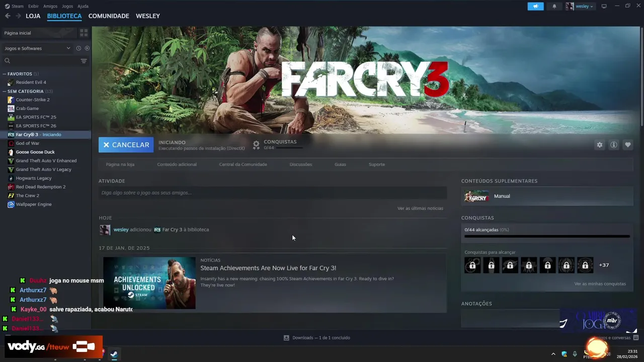The width and height of the screenshot is (644, 362).
Task: Click the library search magnifier icon
Action: click(x=7, y=61)
